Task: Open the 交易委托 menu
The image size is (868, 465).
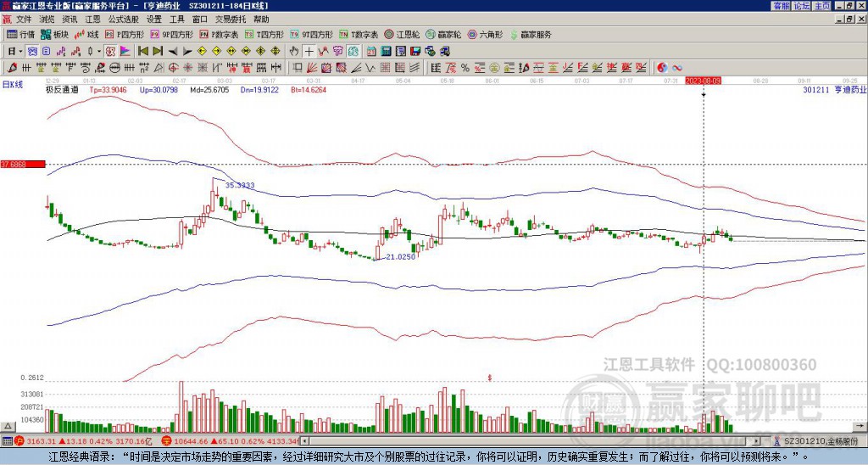Action: (231, 20)
